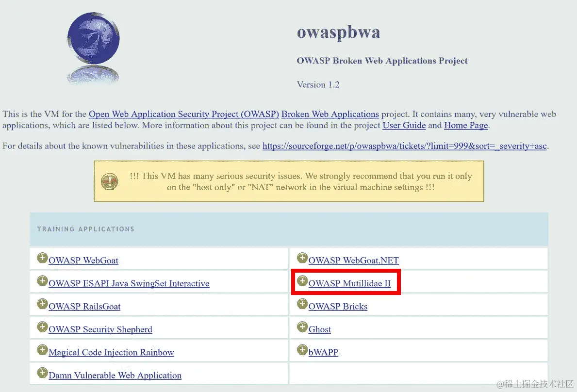The image size is (577, 392).
Task: Expand the plus icon beside bWAPP
Action: pos(302,350)
